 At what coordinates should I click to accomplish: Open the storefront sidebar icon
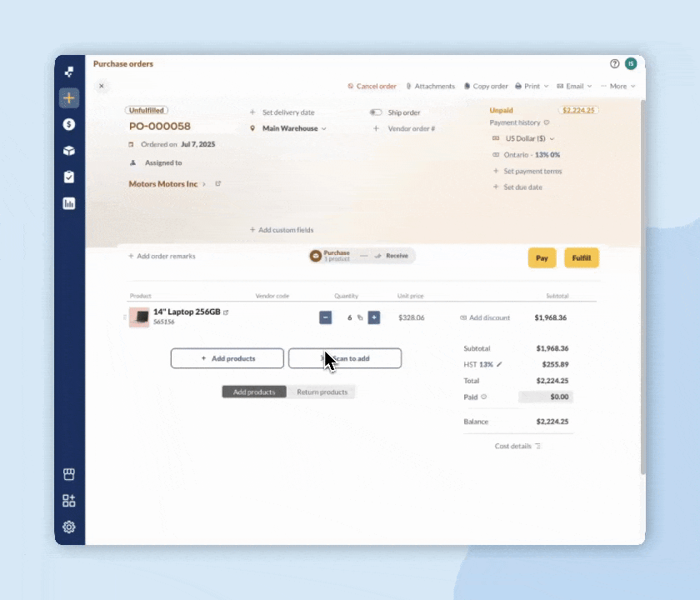[69, 474]
